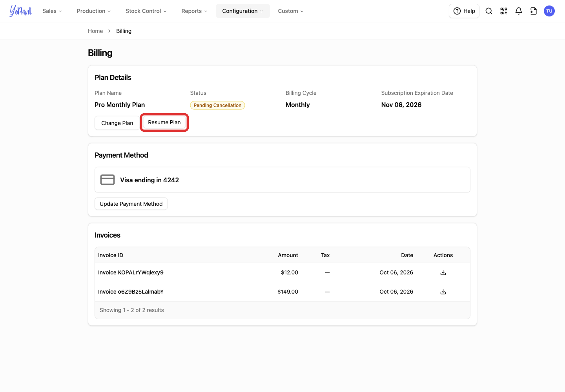
Task: Click Update Payment Method button
Action: click(x=131, y=204)
